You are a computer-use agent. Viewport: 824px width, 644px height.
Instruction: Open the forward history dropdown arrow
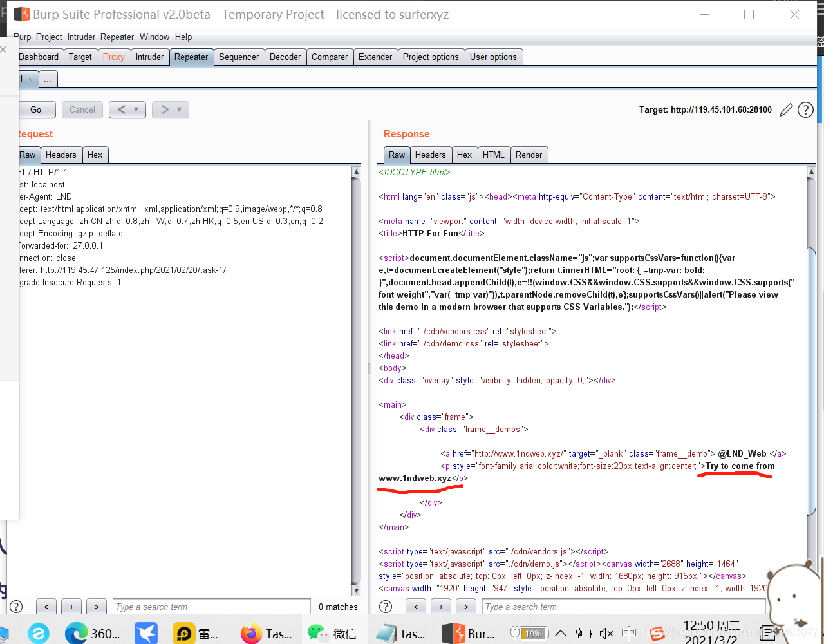click(x=180, y=109)
